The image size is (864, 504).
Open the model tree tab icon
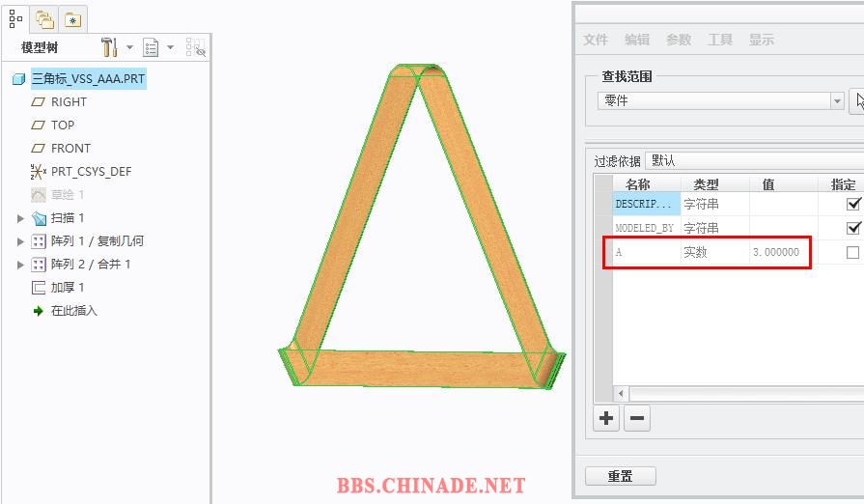pos(15,18)
